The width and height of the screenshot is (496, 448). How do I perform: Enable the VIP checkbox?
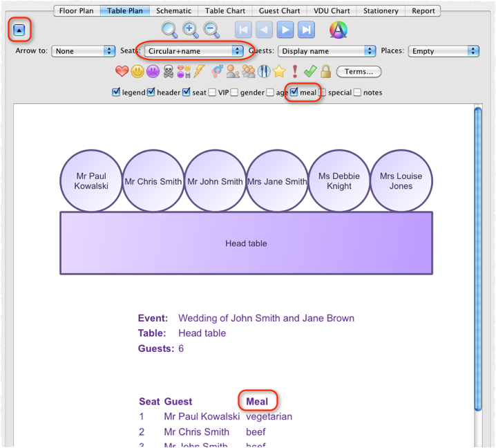click(x=212, y=92)
